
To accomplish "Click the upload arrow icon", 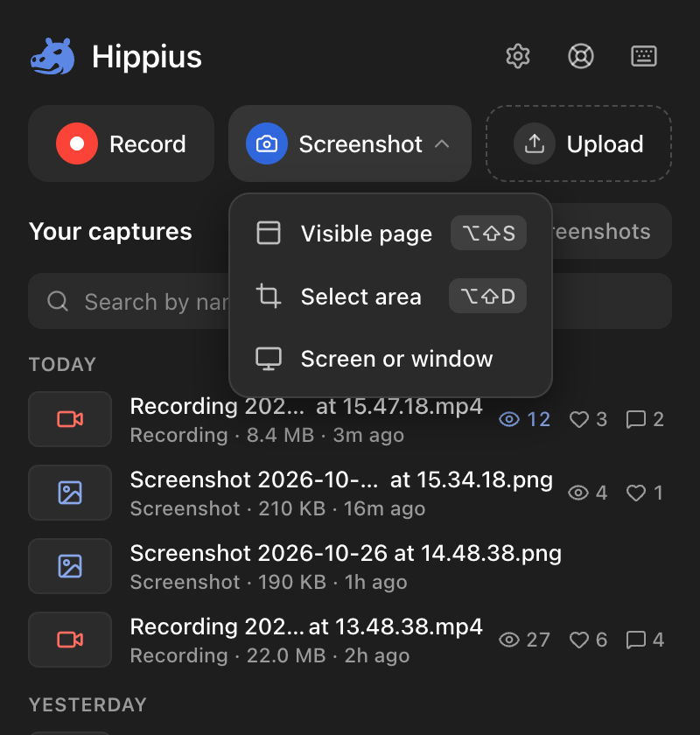I will [535, 143].
